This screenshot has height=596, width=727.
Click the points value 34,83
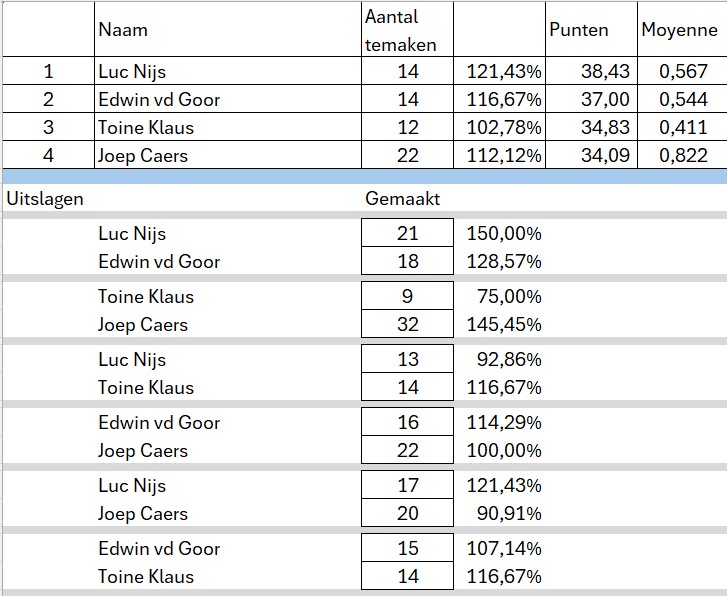(582, 128)
